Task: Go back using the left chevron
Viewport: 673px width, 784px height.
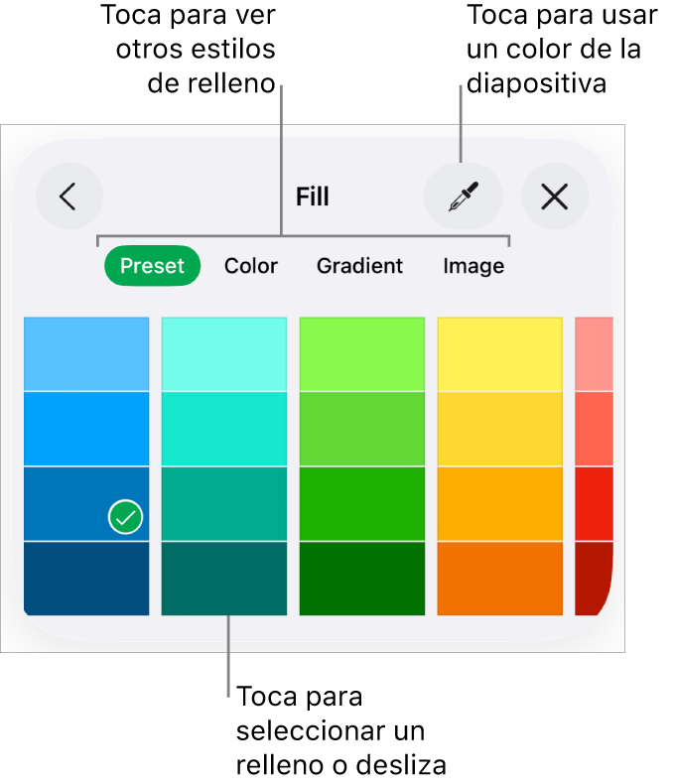Action: tap(68, 196)
